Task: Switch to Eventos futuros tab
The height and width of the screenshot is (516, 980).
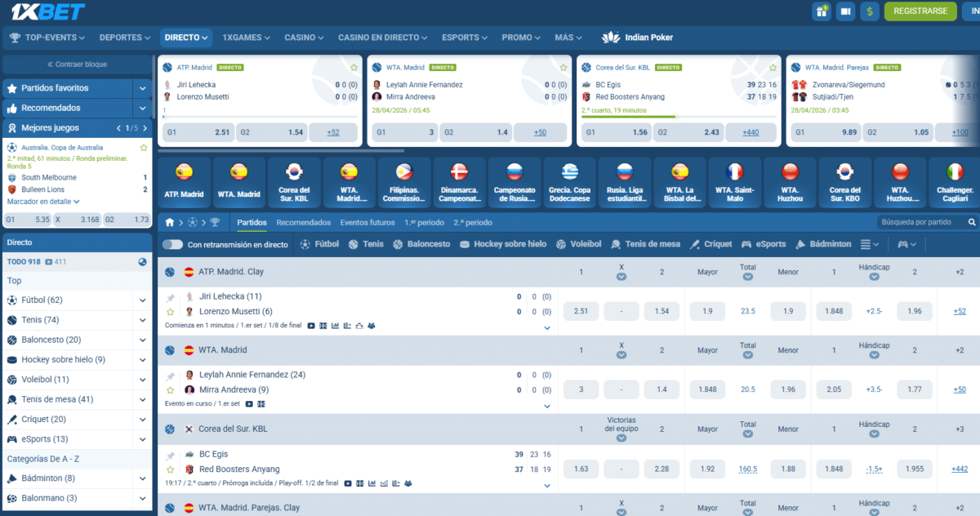Action: 367,222
